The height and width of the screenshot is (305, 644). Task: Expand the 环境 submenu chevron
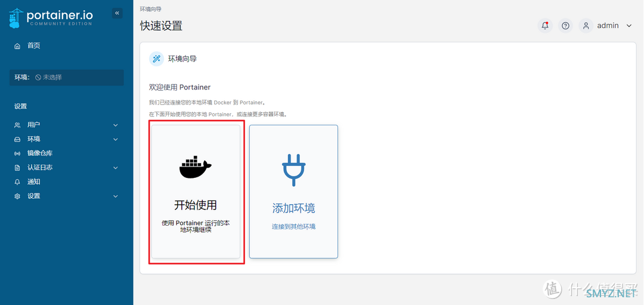[116, 139]
